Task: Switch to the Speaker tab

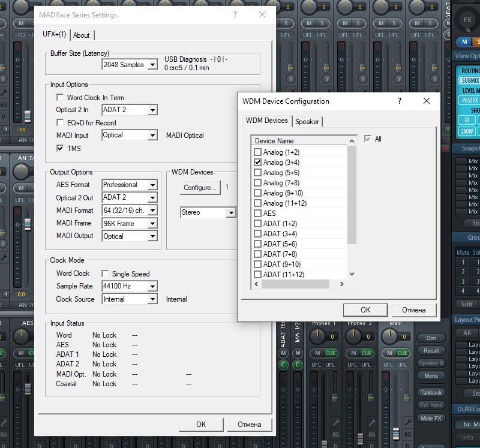Action: [x=307, y=122]
